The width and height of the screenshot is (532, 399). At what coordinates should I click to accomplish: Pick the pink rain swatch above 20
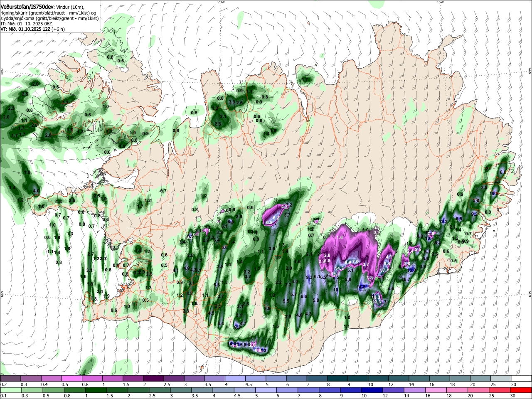(479, 390)
